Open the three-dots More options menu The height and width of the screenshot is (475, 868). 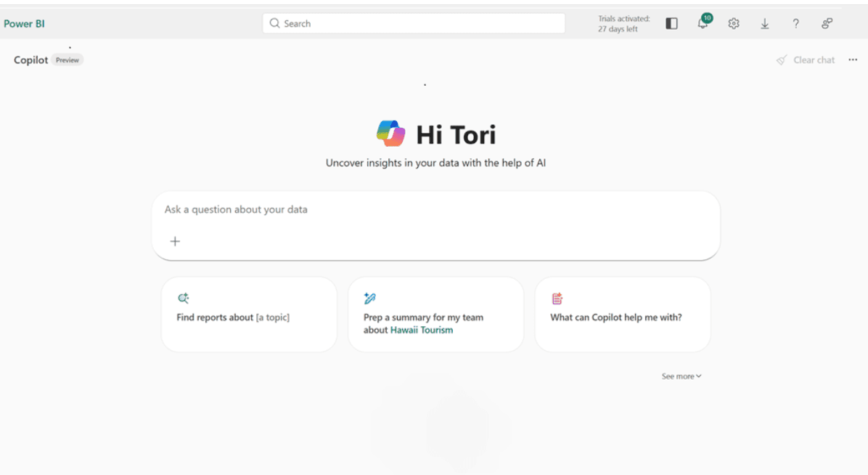(853, 60)
